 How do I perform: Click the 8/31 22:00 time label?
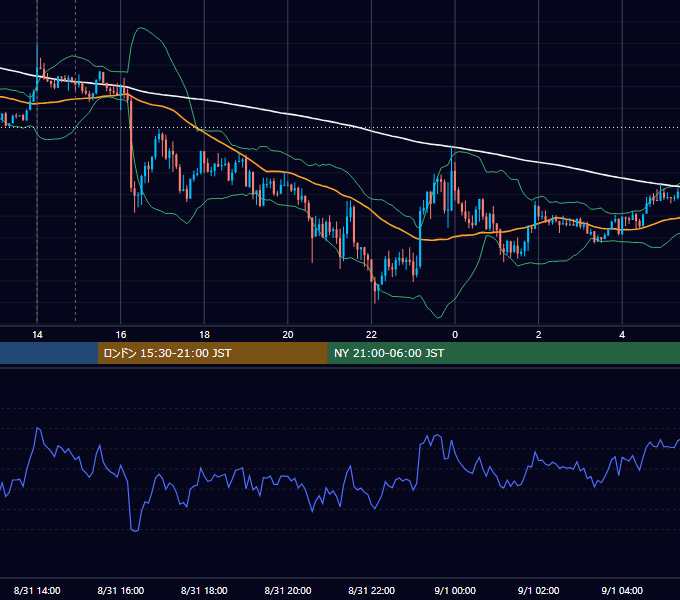pyautogui.click(x=372, y=590)
